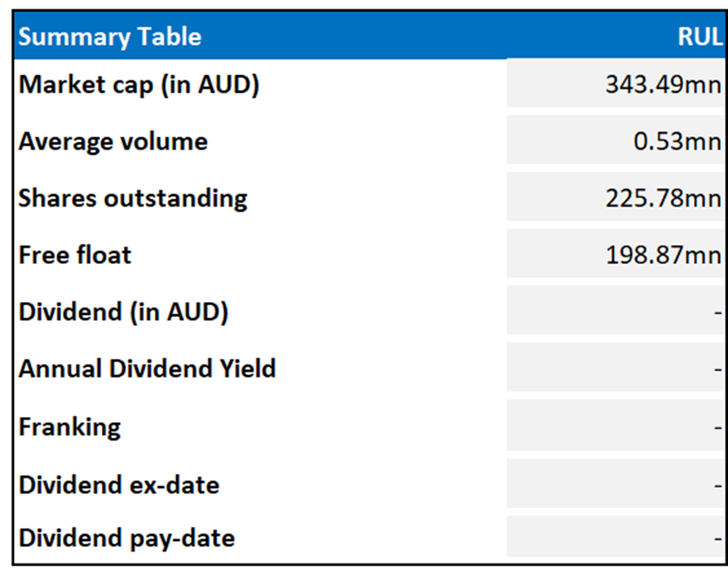Select the Dividend pay-date value cell
728x575 pixels.
pyautogui.click(x=615, y=539)
